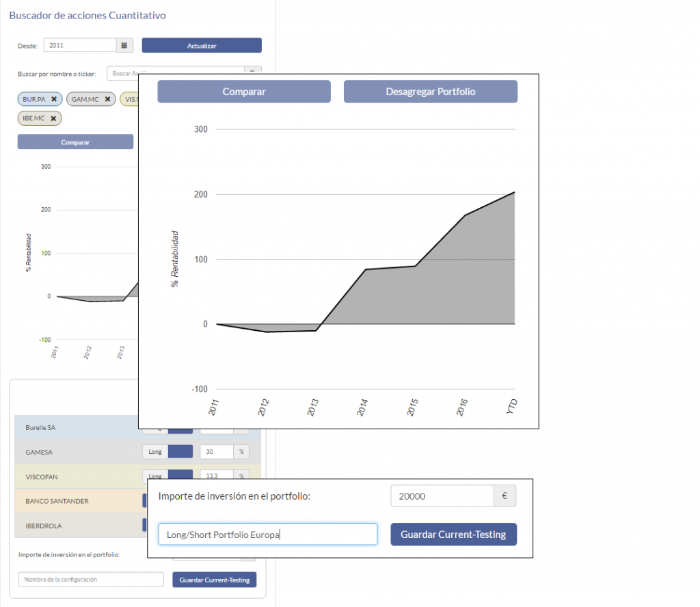Remove the GAM.MC ticker tag
This screenshot has height=607, width=700.
(x=107, y=99)
